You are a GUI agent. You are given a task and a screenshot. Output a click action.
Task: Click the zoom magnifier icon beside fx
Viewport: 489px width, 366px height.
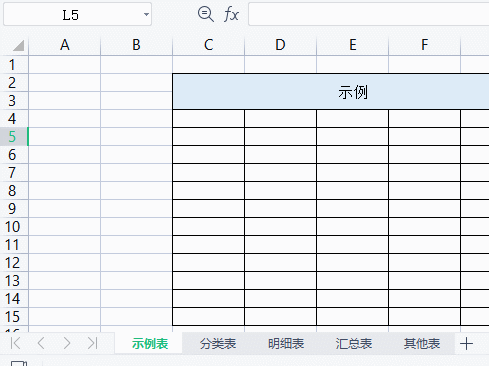pyautogui.click(x=206, y=14)
